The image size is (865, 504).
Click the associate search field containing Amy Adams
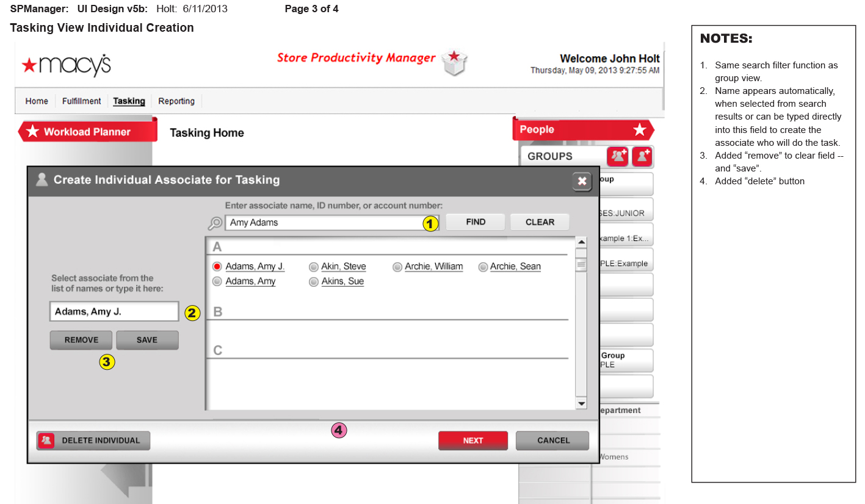point(322,223)
